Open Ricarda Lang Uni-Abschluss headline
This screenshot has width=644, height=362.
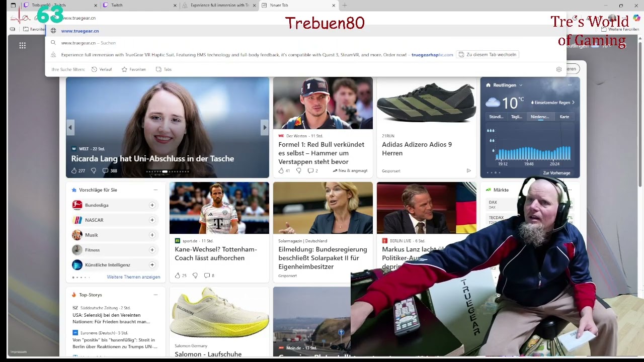[x=152, y=158]
